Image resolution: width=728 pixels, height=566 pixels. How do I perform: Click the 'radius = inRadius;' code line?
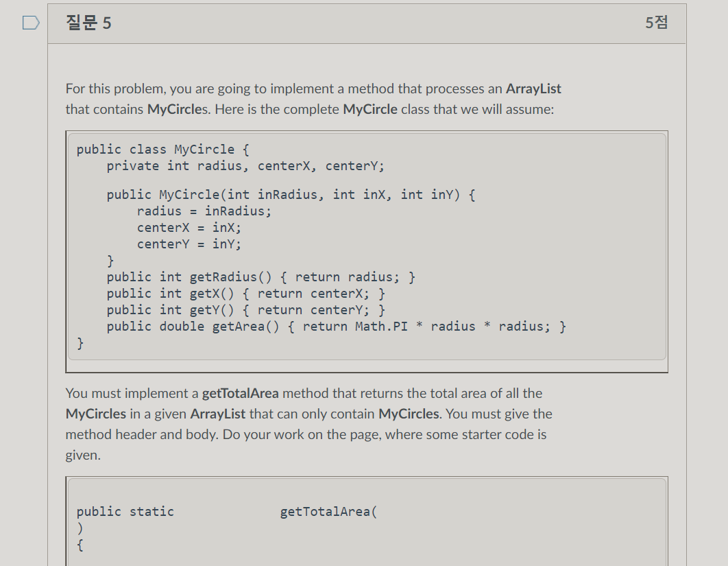204,211
